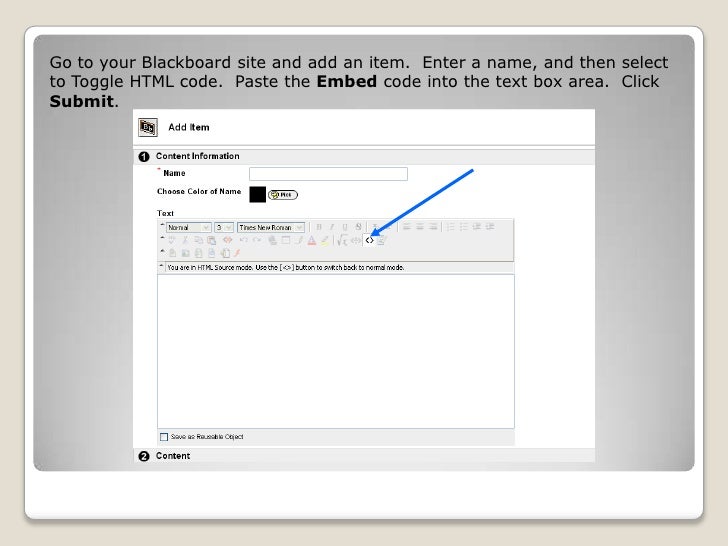Click the Align Center icon
Image resolution: width=728 pixels, height=546 pixels.
point(420,227)
